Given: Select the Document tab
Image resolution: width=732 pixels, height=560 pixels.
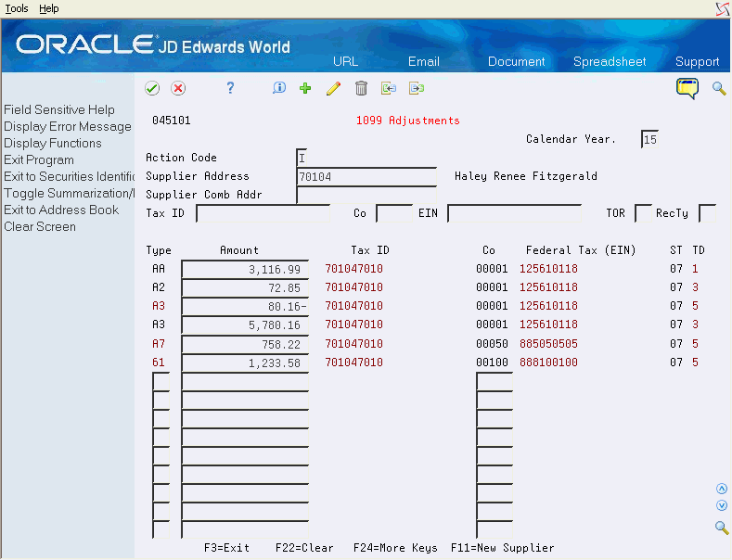Looking at the screenshot, I should point(517,61).
